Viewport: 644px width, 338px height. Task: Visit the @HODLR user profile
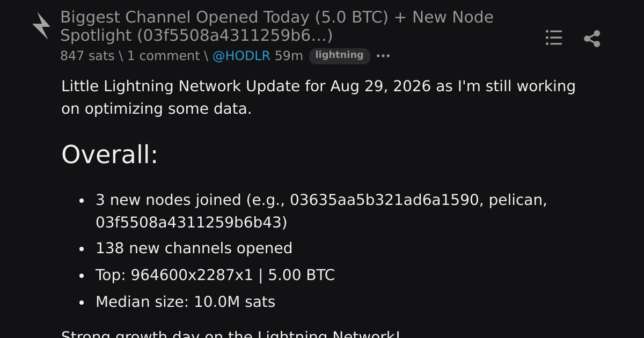241,56
